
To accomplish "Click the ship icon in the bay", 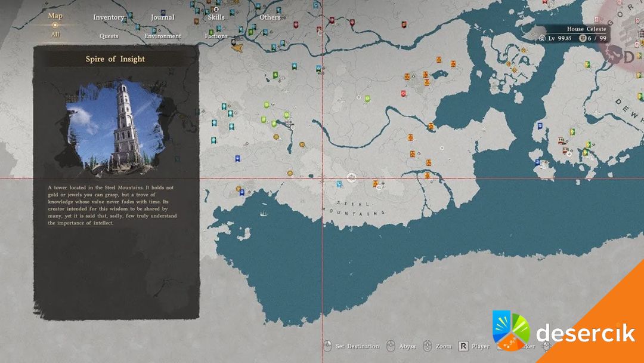I will 263,213.
